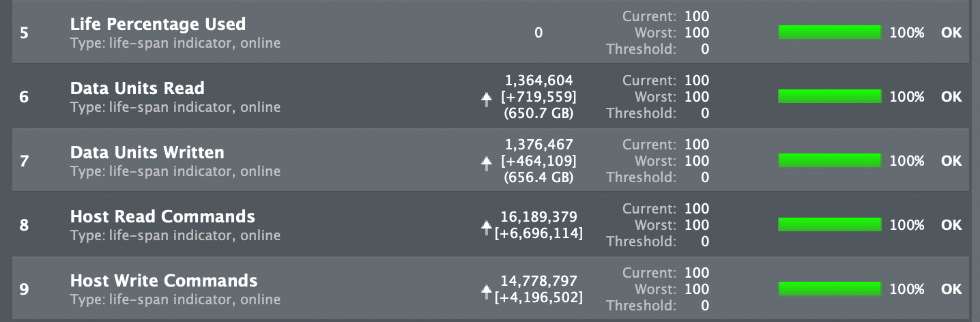Click the attribute number 8 cell
Viewport: 980px width, 322px height.
tap(24, 224)
